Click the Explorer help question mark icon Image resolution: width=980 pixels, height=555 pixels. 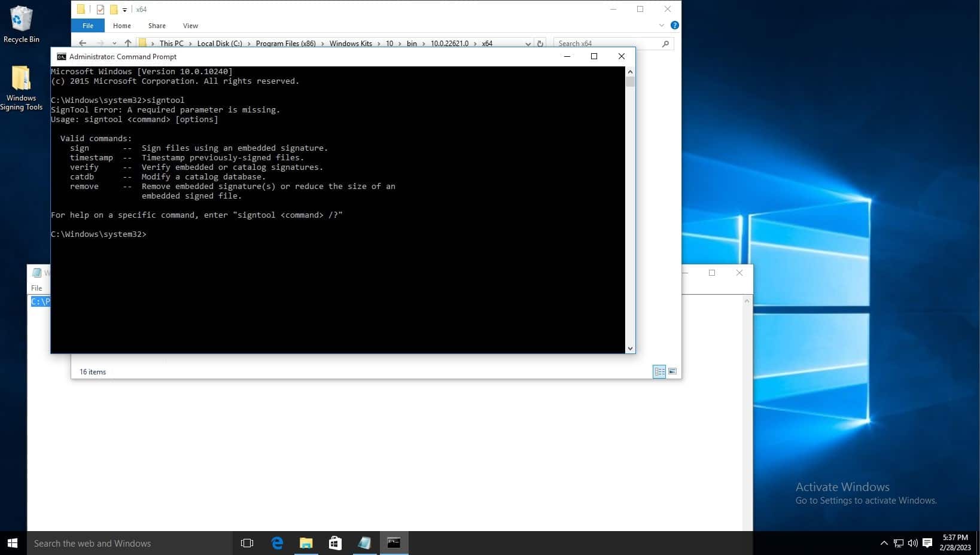click(675, 25)
